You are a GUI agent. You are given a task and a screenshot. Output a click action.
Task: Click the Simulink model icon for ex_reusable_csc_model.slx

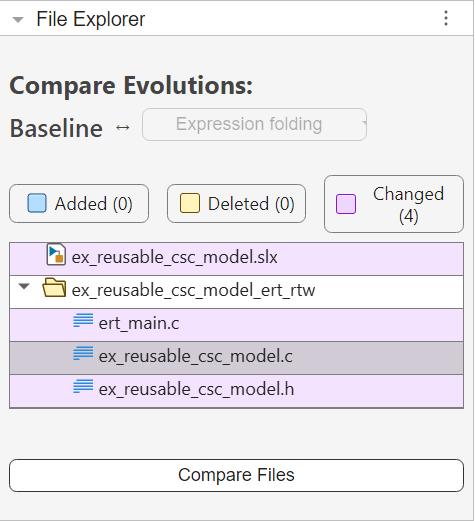pos(56,255)
